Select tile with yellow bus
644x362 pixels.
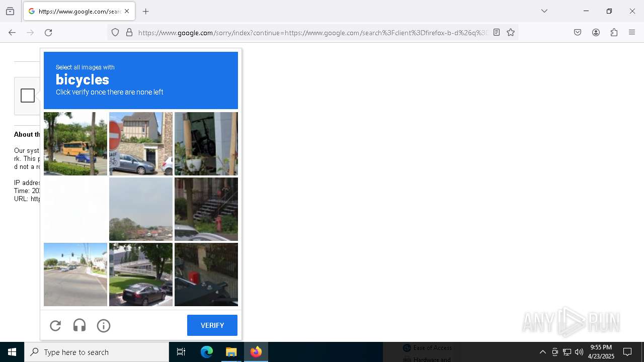tap(75, 144)
